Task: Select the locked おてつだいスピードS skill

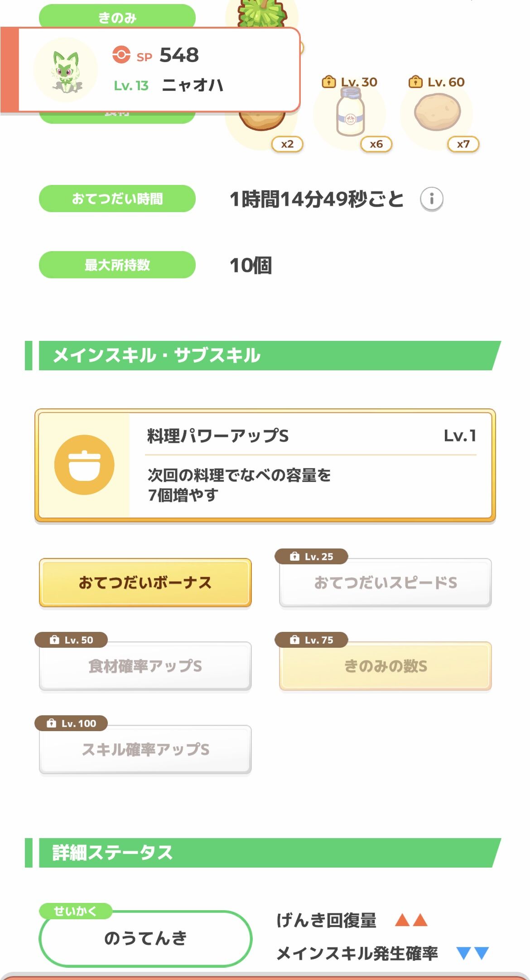Action: [x=385, y=582]
